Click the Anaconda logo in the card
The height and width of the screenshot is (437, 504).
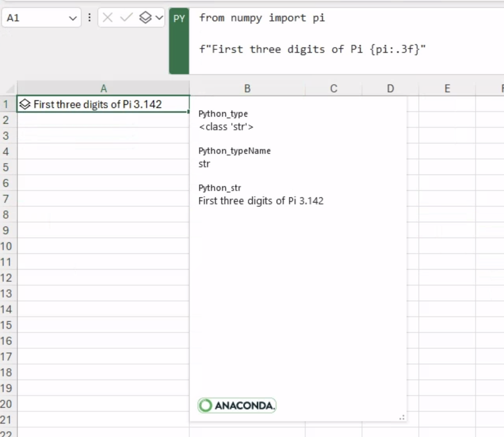click(237, 405)
